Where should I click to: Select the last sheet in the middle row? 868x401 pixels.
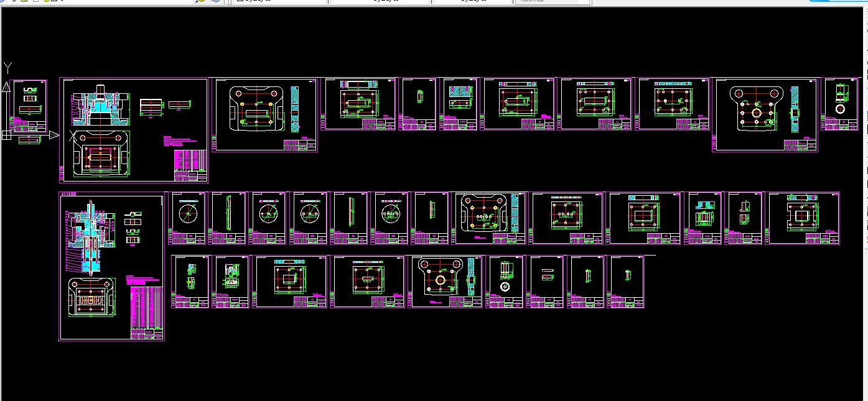[803, 218]
